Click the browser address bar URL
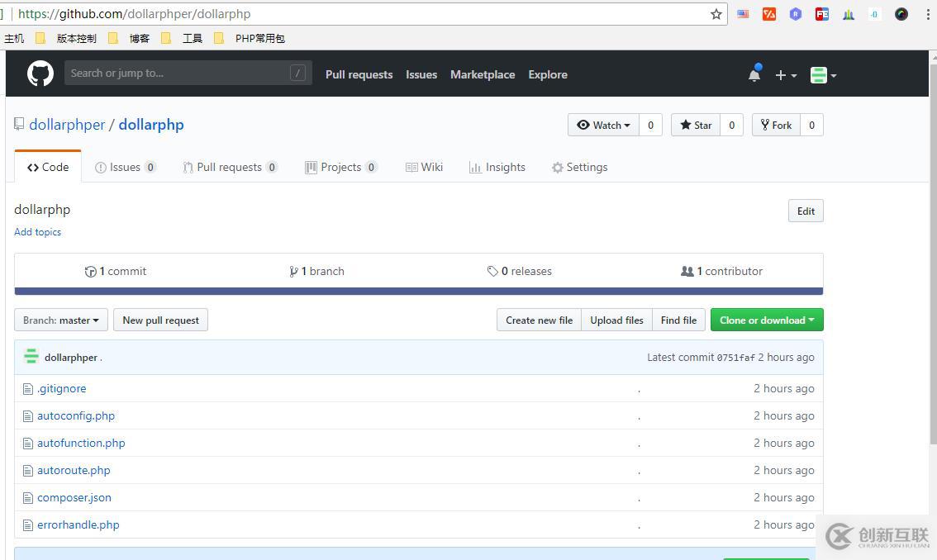This screenshot has height=560, width=937. [135, 14]
